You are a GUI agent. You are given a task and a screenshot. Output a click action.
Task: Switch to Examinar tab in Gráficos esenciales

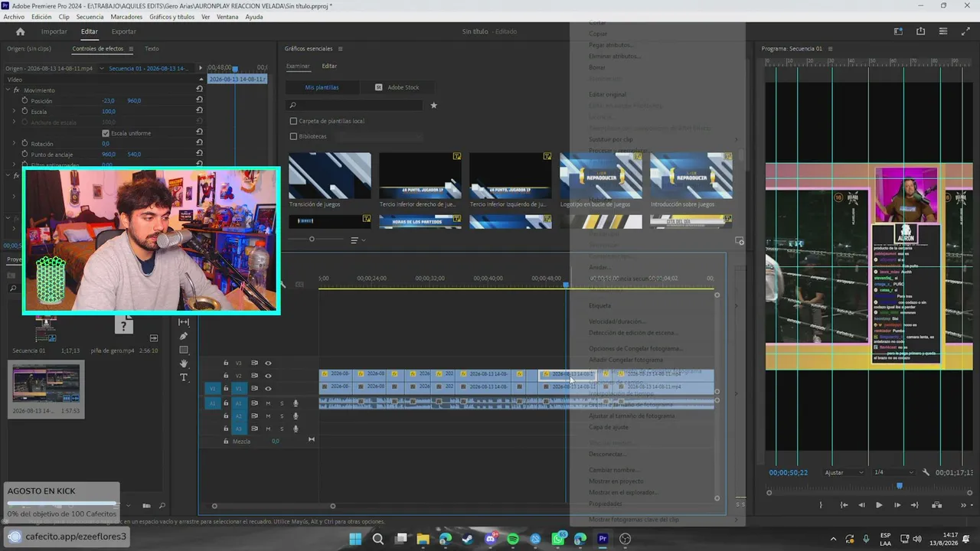click(298, 67)
